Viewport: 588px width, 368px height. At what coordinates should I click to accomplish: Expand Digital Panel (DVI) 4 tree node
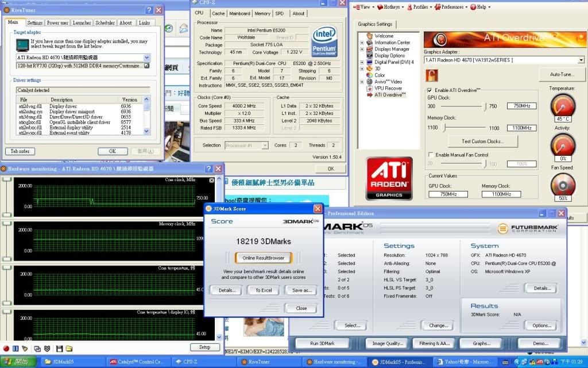tap(362, 62)
